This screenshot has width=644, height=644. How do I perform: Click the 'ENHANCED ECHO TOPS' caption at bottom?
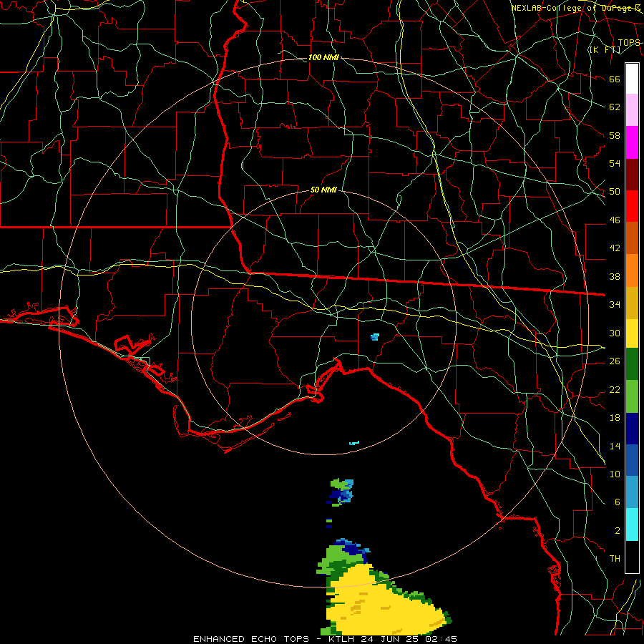coord(251,639)
